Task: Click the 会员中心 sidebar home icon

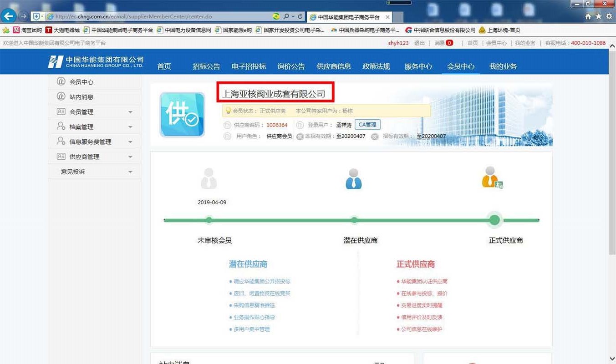Action: point(61,81)
